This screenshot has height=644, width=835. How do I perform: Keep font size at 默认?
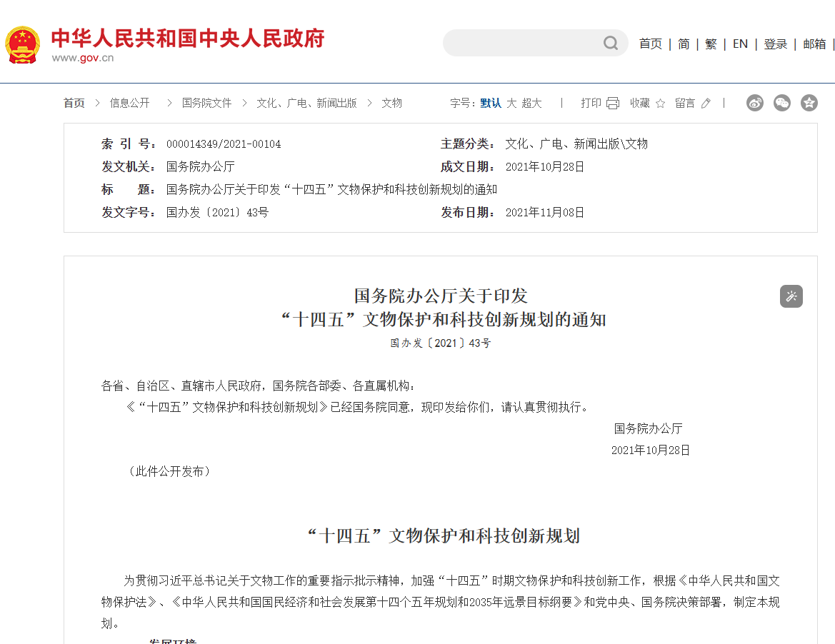pyautogui.click(x=491, y=103)
